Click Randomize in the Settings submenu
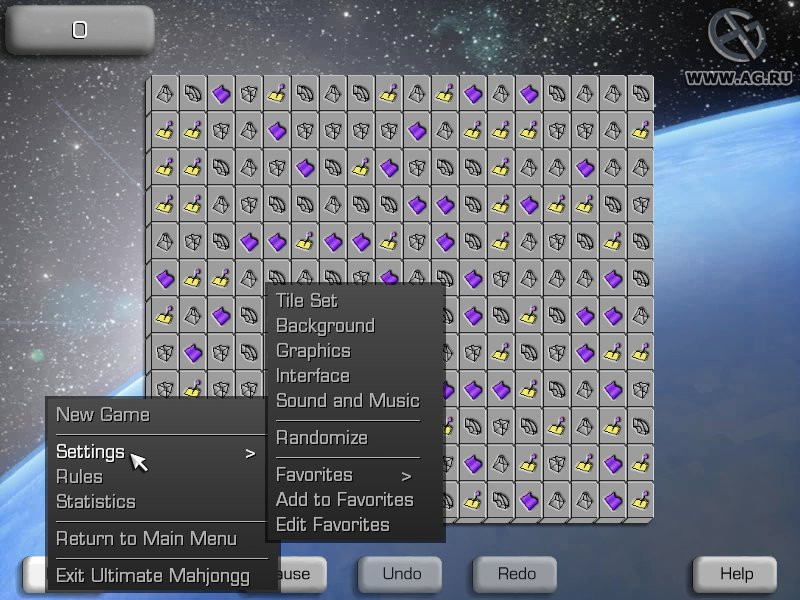This screenshot has width=800, height=600. [x=322, y=438]
